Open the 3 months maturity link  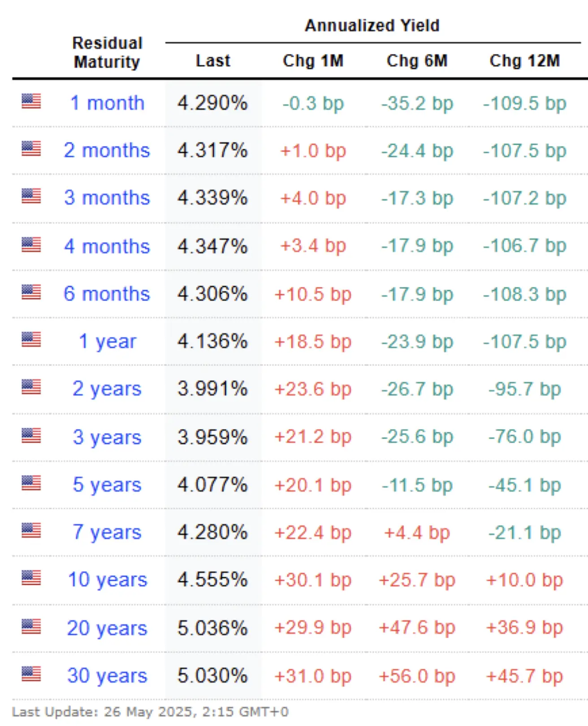click(x=107, y=198)
